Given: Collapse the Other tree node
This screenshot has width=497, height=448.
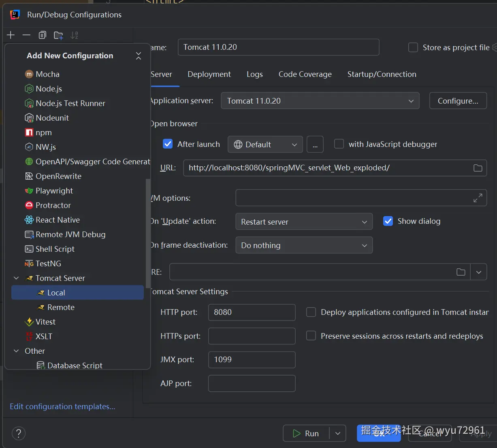Looking at the screenshot, I should coord(17,351).
